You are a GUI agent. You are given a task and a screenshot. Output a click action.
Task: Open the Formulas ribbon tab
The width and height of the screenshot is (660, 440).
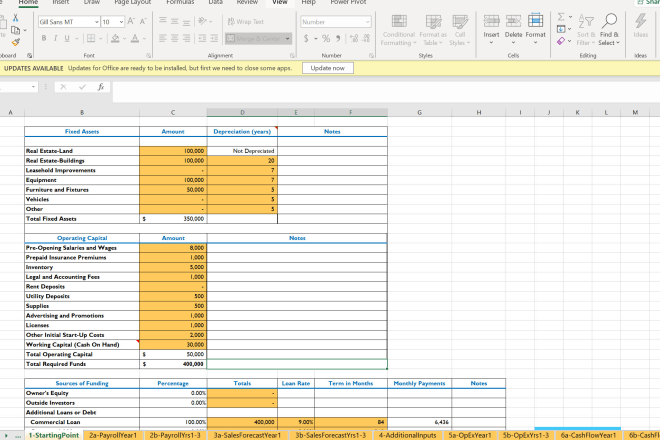(x=180, y=3)
